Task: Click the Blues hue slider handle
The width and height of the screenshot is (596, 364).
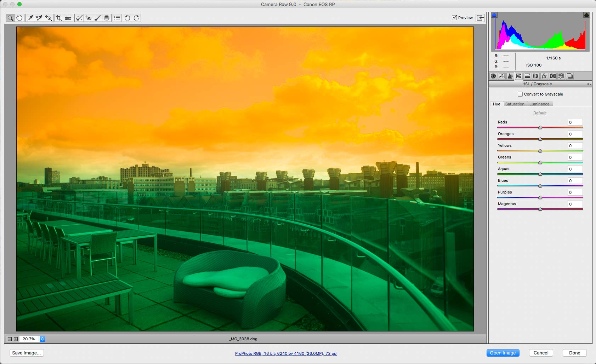Action: pos(540,186)
